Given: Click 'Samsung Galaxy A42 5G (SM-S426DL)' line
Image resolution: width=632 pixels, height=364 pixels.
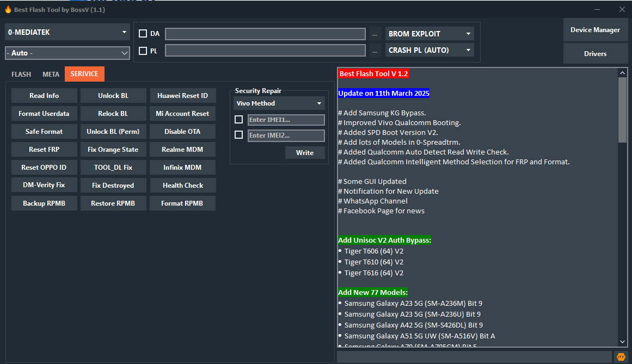Looking at the screenshot, I should click(414, 325).
